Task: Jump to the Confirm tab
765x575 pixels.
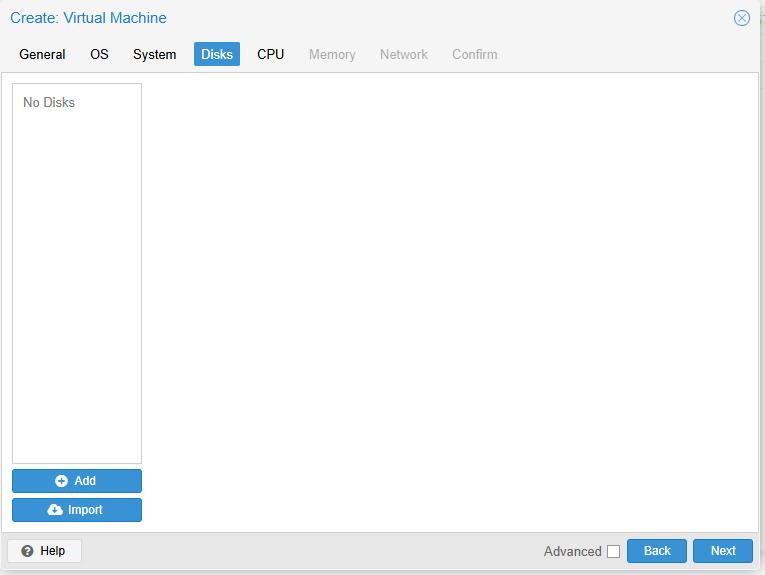Action: (475, 54)
